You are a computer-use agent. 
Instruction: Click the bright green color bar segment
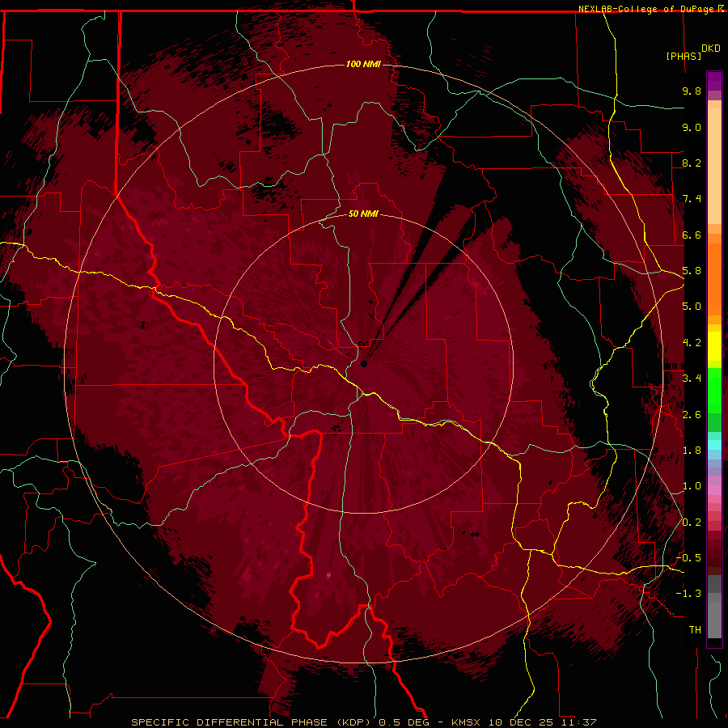714,389
